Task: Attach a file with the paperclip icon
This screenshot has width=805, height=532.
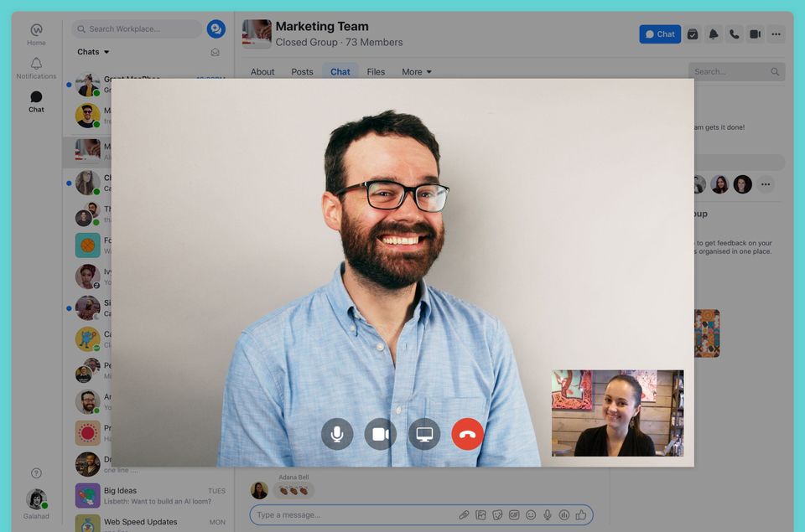Action: (x=464, y=515)
